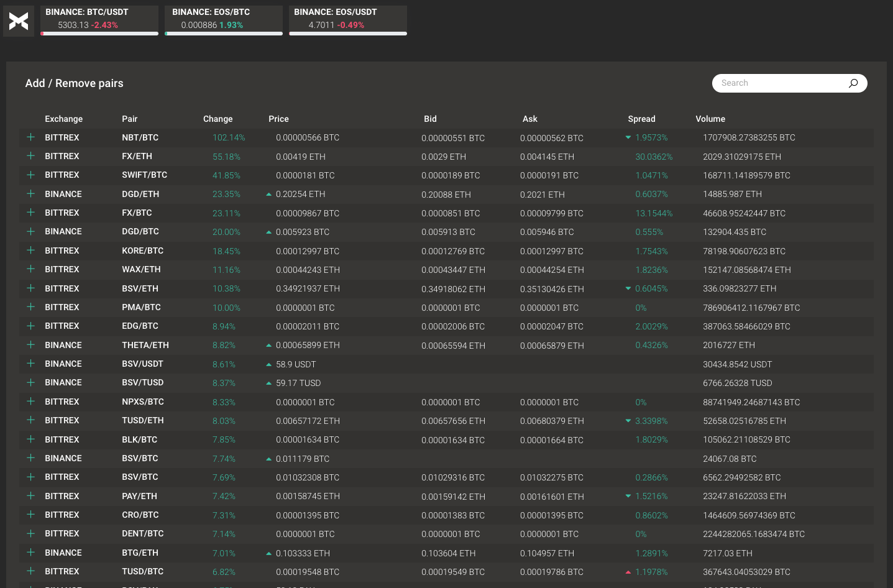Click the 13.1544% spread value
This screenshot has width=893, height=588.
pyautogui.click(x=654, y=213)
